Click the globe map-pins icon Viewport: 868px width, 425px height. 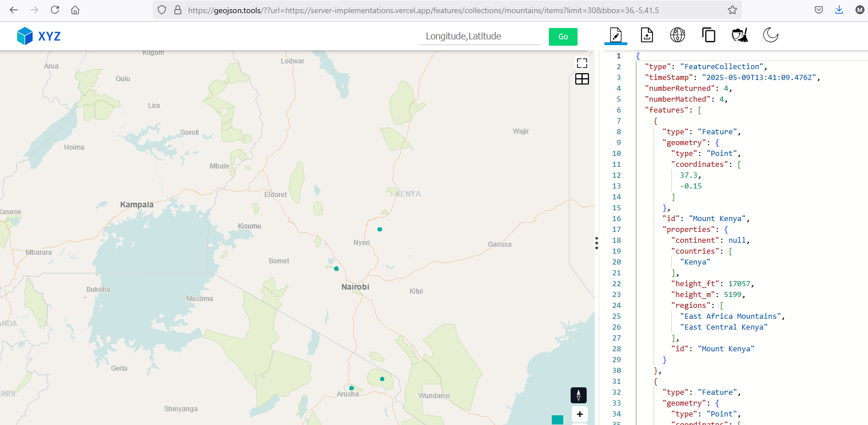point(678,35)
